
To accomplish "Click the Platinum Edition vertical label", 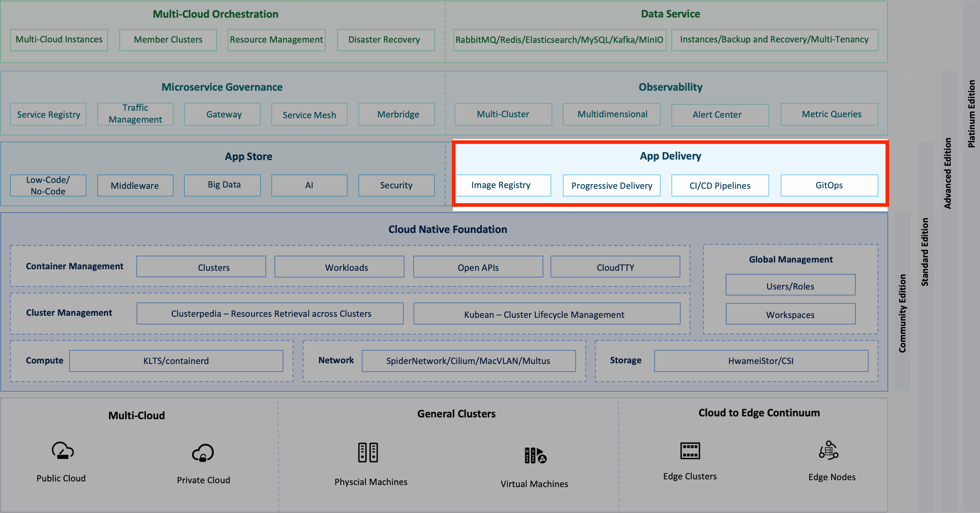I will (x=971, y=114).
